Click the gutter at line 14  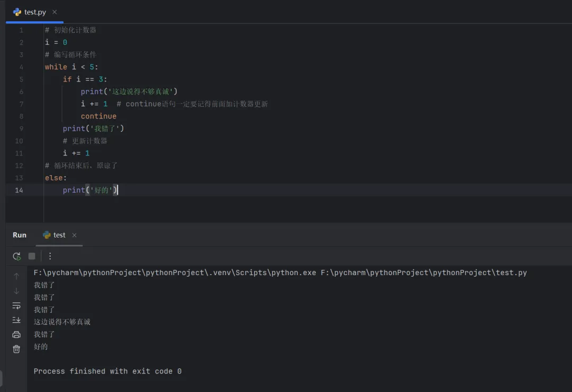[19, 190]
